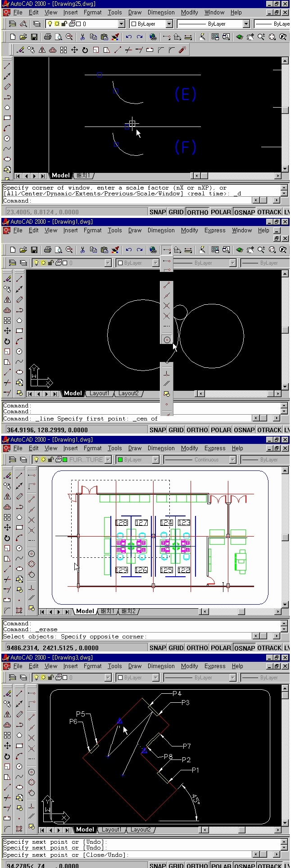Choose Snap to Center in two-circles window flyout
The image size is (291, 868).
point(167,340)
